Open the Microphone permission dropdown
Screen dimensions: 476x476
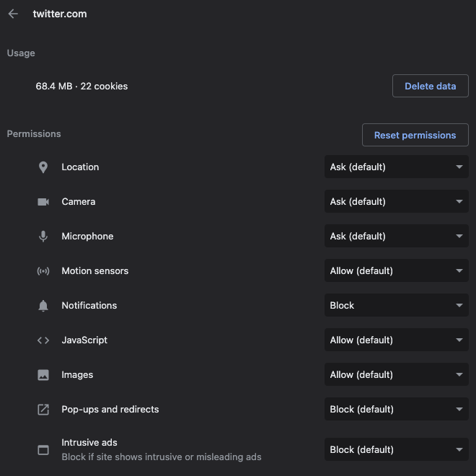397,236
